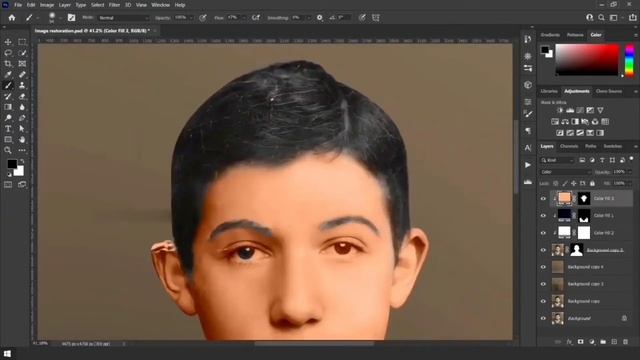
Task: Open the smoothing options gear
Action: tap(320, 18)
